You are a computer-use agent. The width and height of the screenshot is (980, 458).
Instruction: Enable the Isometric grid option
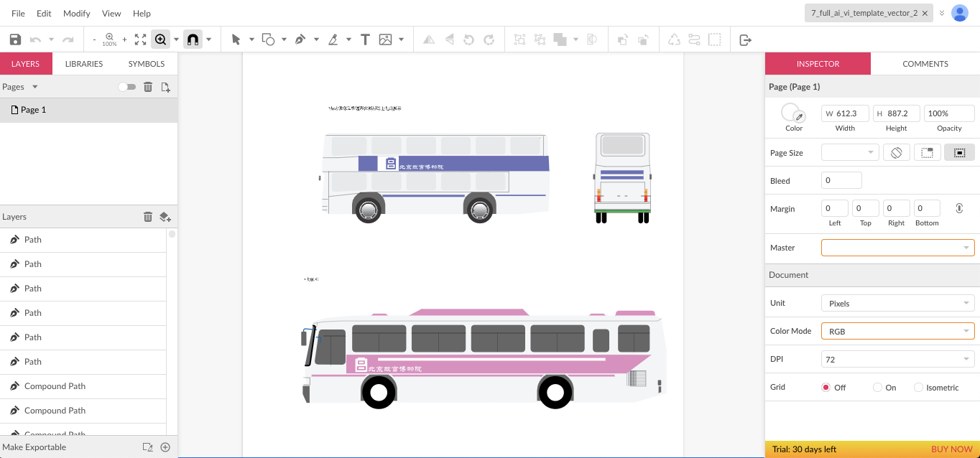(918, 387)
